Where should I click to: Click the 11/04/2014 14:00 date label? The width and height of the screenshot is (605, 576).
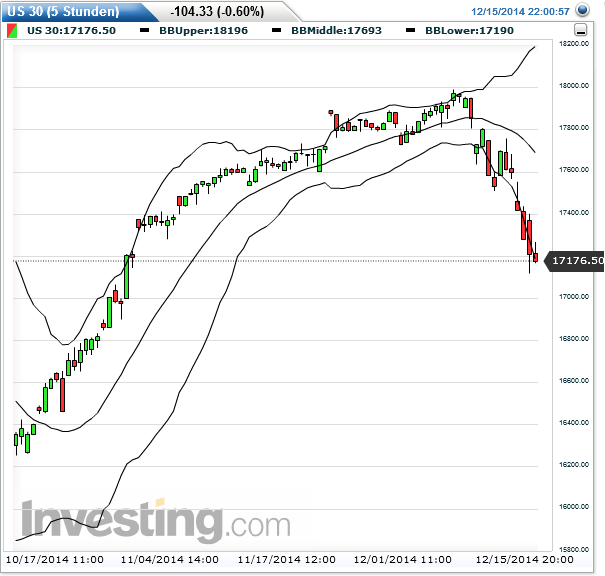[x=170, y=559]
